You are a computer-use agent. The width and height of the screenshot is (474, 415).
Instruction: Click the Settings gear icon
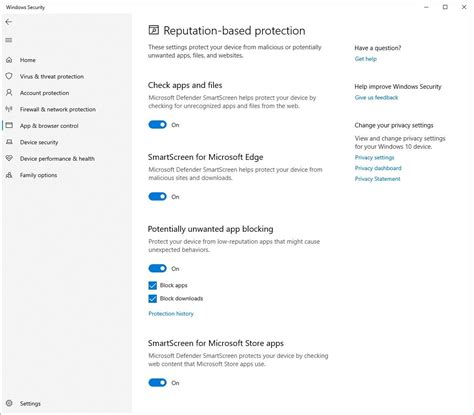(x=9, y=403)
